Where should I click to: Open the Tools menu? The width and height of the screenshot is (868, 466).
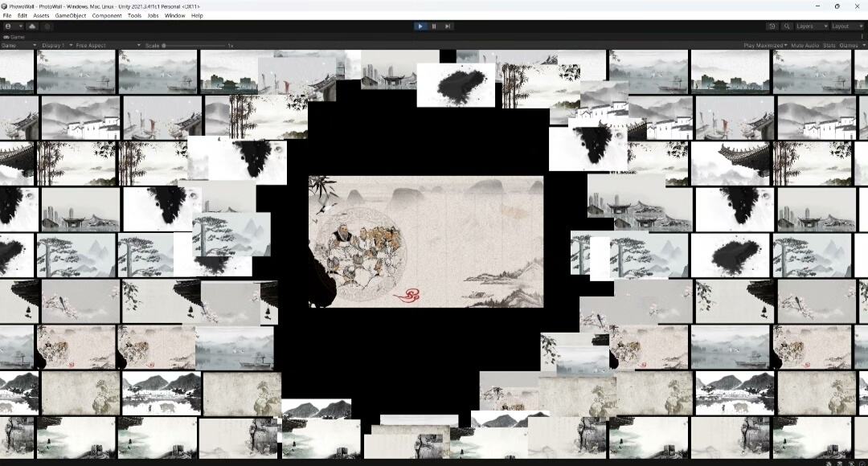134,15
